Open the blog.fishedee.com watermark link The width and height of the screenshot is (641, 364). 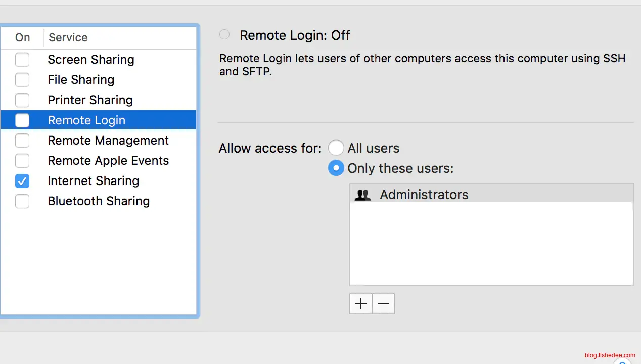pyautogui.click(x=610, y=355)
